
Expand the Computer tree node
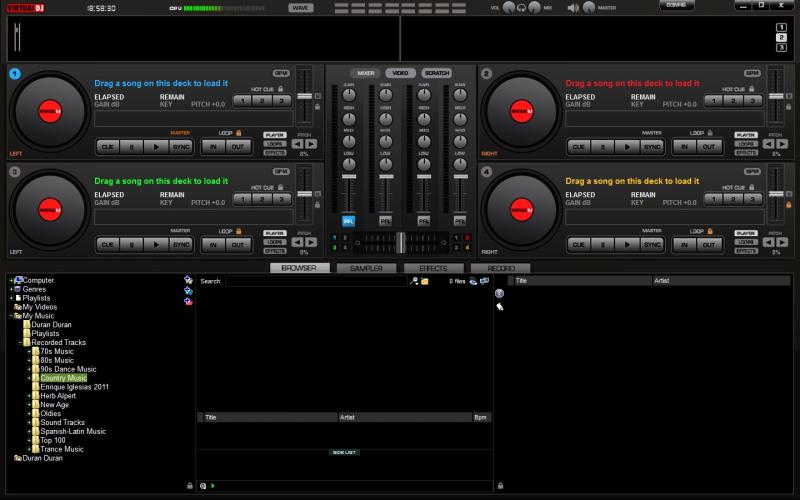tap(11, 281)
